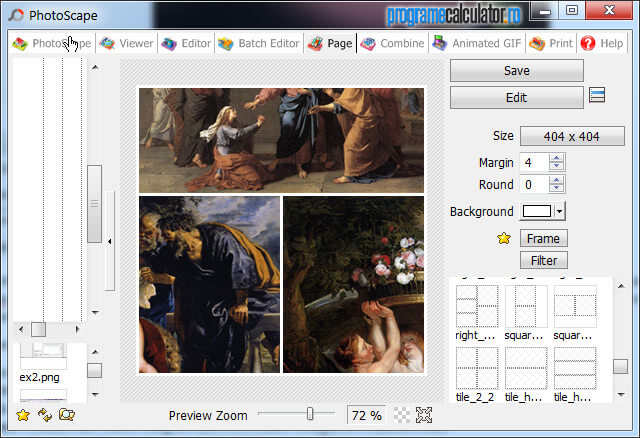
Task: Click the PhotoScape logo in title bar
Action: 16,15
